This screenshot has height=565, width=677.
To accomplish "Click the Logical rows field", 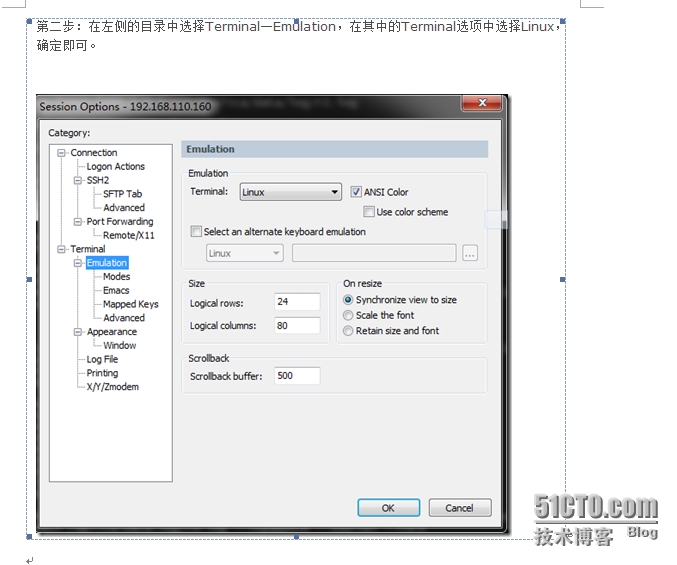I will 297,301.
